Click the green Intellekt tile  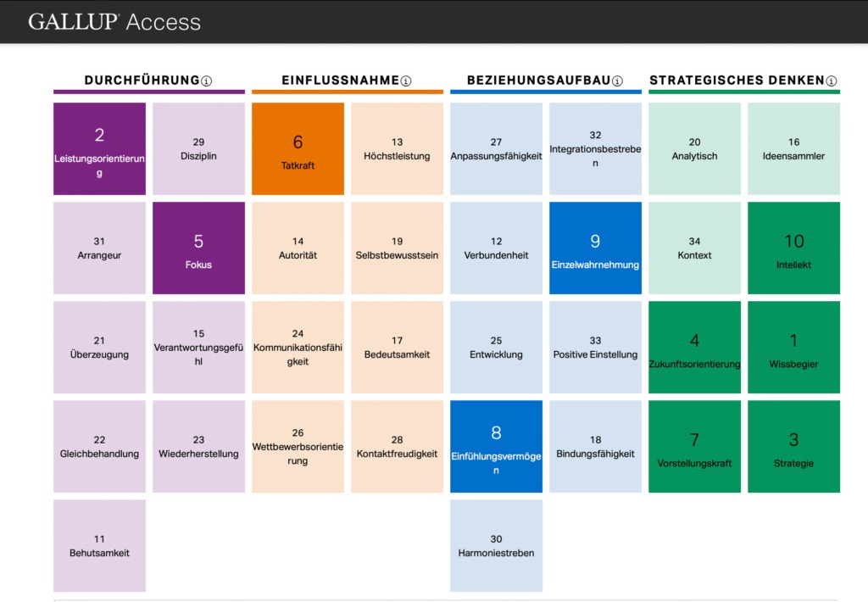pos(793,248)
